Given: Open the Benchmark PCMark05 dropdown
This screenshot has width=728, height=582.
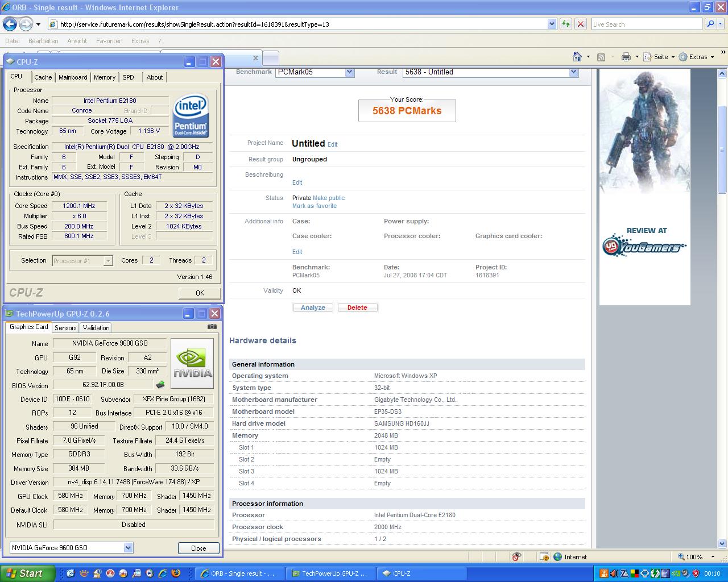Looking at the screenshot, I should pos(350,72).
